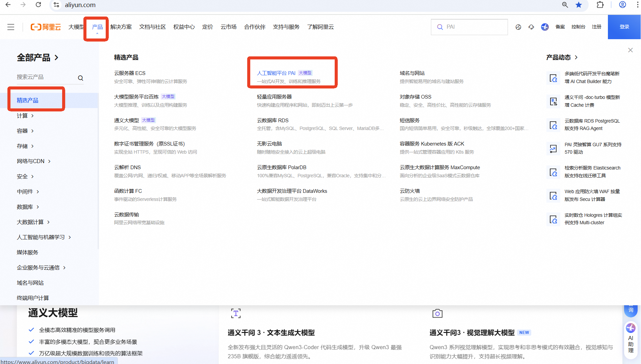This screenshot has height=364, width=641.
Task: Click the blue 登录 button
Action: pos(624,27)
